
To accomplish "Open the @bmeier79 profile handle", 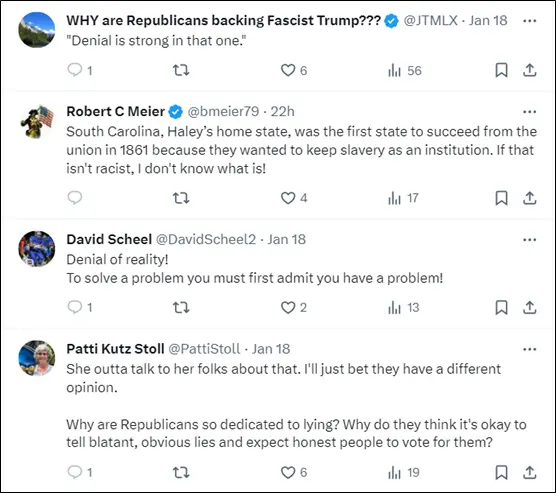I will (223, 111).
